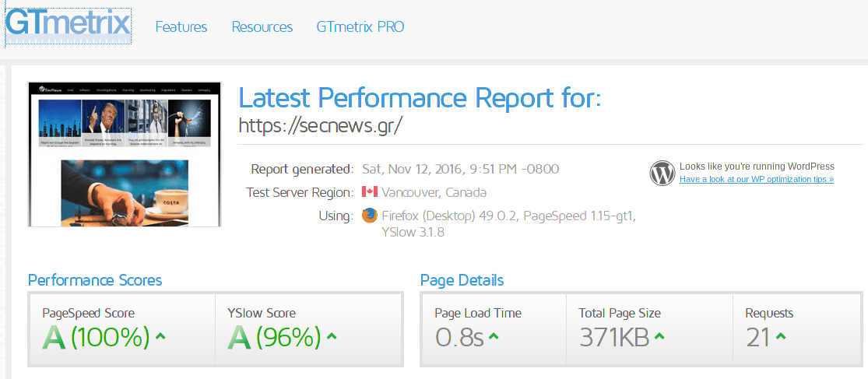Click the Page Load Time up arrow
The height and width of the screenshot is (379, 868).
tap(494, 336)
